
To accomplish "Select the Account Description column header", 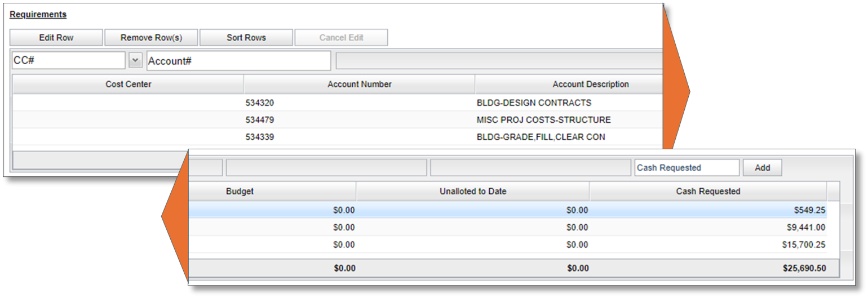I will point(590,84).
